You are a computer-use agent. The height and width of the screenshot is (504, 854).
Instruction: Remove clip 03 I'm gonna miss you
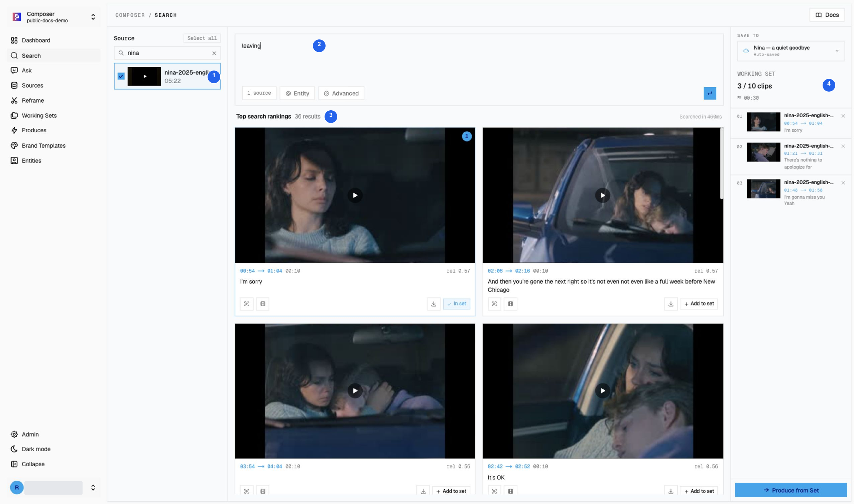(x=843, y=183)
